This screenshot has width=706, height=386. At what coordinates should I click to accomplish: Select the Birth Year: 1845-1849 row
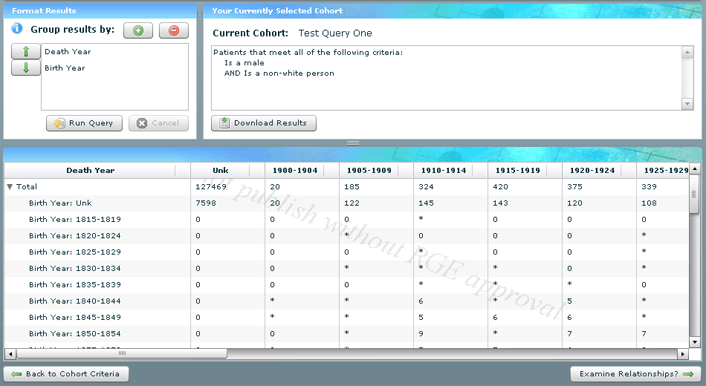click(x=347, y=317)
